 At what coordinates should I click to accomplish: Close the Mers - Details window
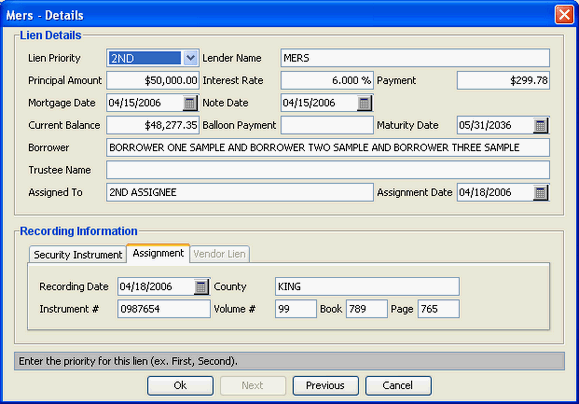coord(564,15)
